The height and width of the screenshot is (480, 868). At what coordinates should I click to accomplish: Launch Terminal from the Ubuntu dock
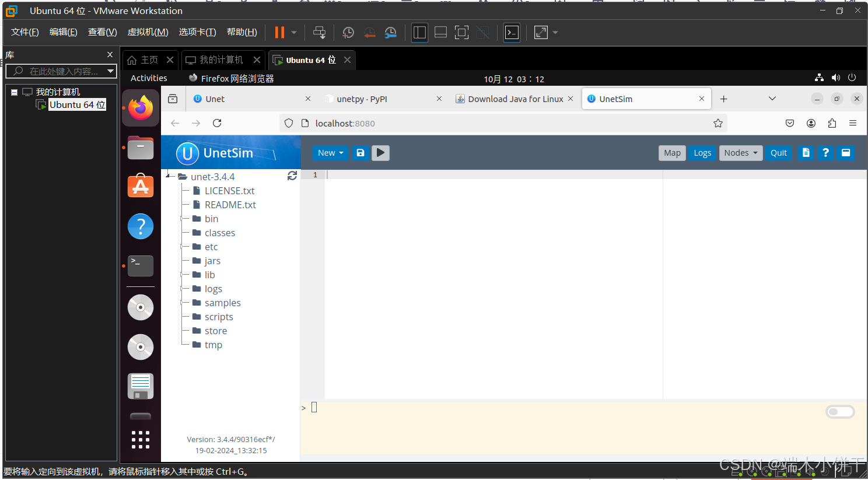coord(141,266)
